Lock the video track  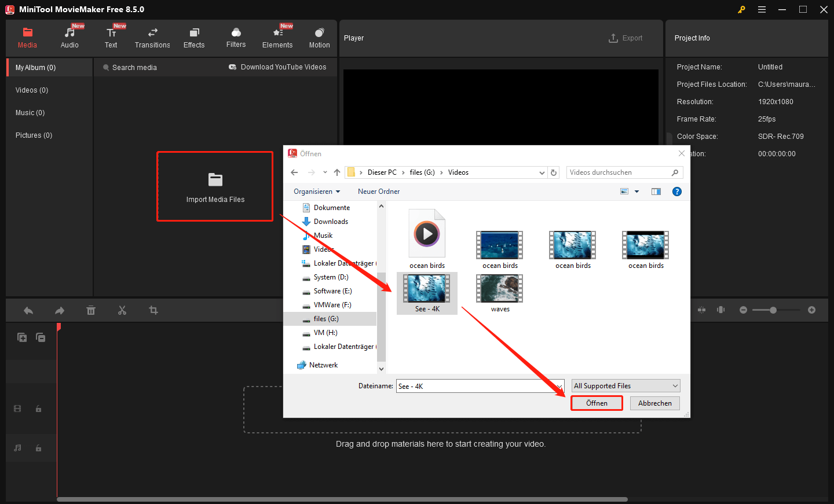coord(38,409)
